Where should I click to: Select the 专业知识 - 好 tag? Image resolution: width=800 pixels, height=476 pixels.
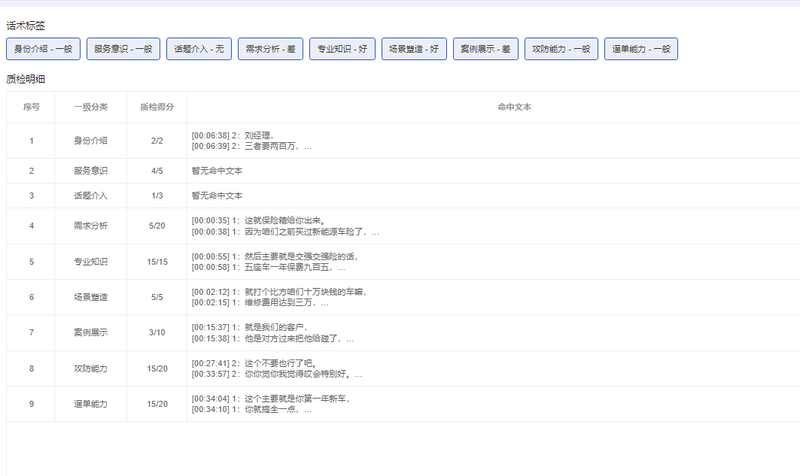(x=342, y=49)
